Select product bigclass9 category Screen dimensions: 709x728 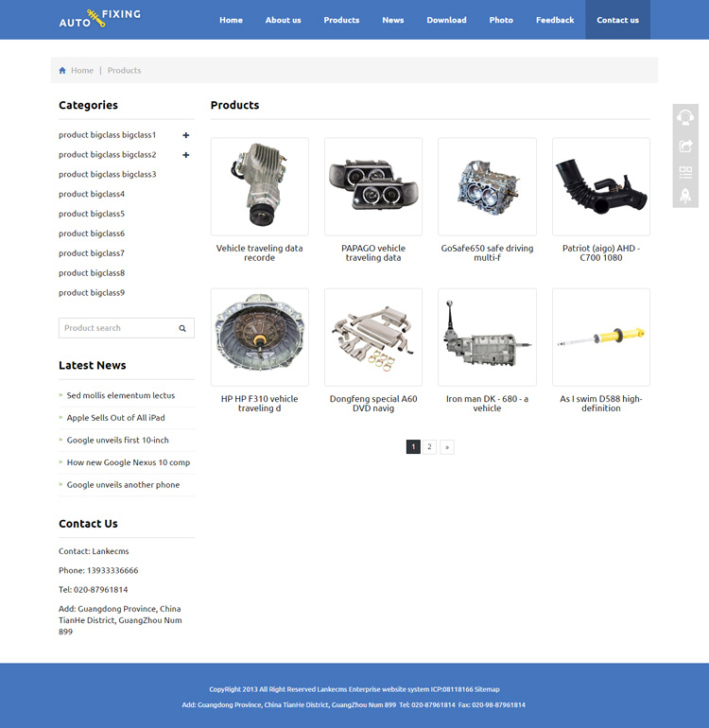pyautogui.click(x=92, y=293)
